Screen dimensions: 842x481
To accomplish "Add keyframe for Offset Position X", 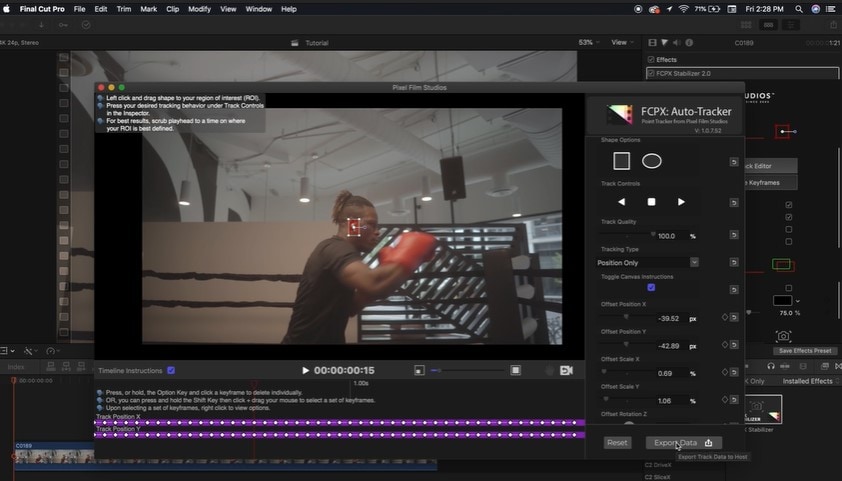I will tap(724, 317).
